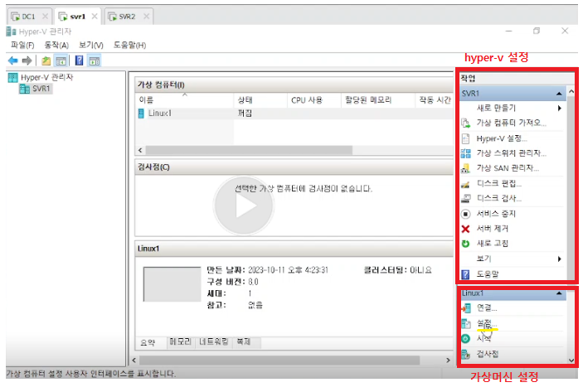Click actions pane scroll up arrow

click(x=571, y=91)
